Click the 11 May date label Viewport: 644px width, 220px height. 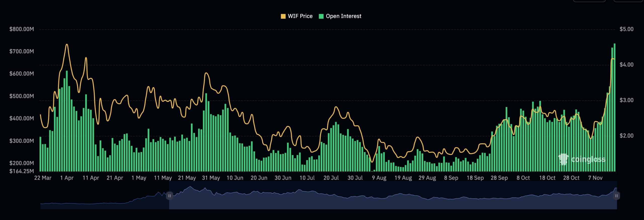click(x=163, y=178)
